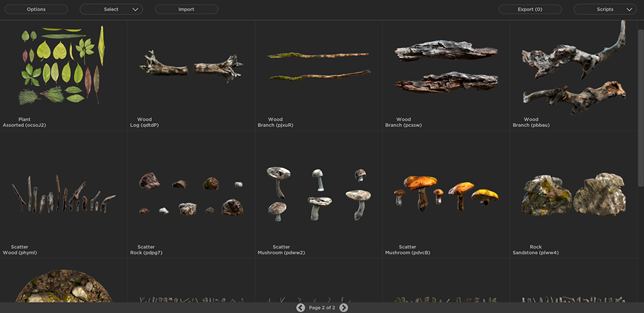Screen dimensions: 644x313
Task: Select the Wood Branch (pjxuR) thumbnail
Action: pos(319,66)
